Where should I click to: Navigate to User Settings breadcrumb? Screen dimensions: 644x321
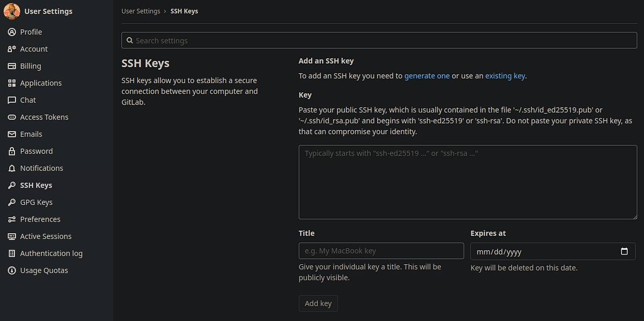[141, 10]
